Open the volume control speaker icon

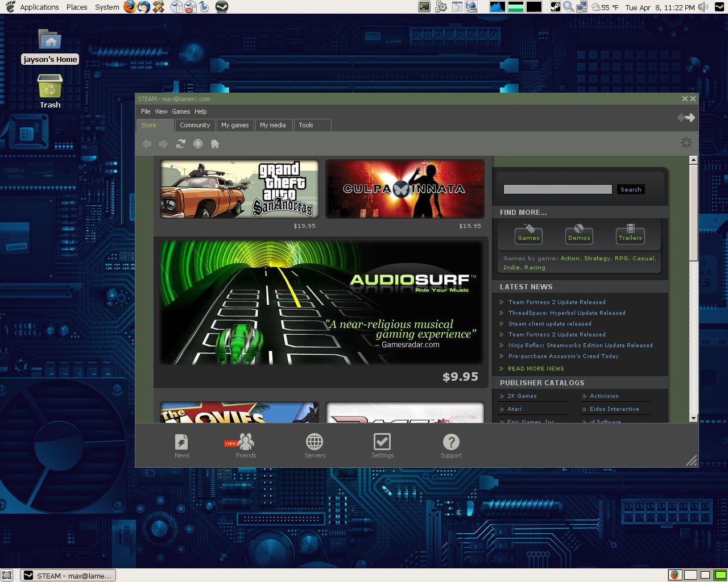pyautogui.click(x=704, y=7)
